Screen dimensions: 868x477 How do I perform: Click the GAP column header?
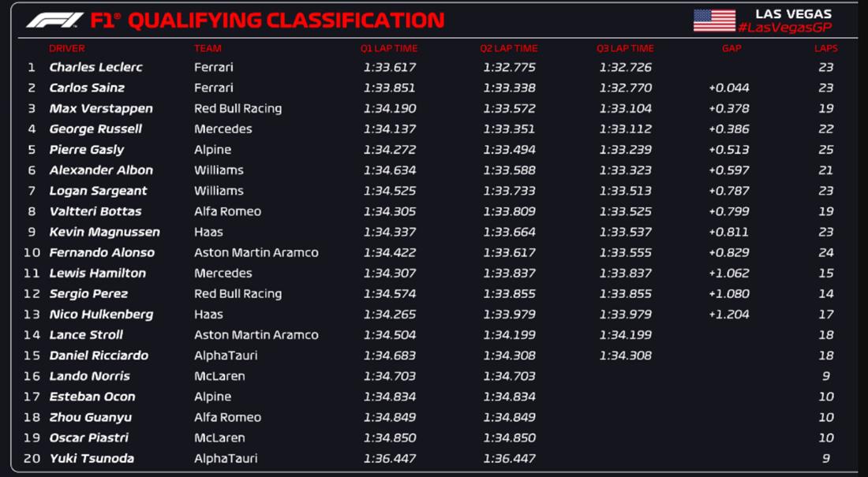click(x=731, y=48)
